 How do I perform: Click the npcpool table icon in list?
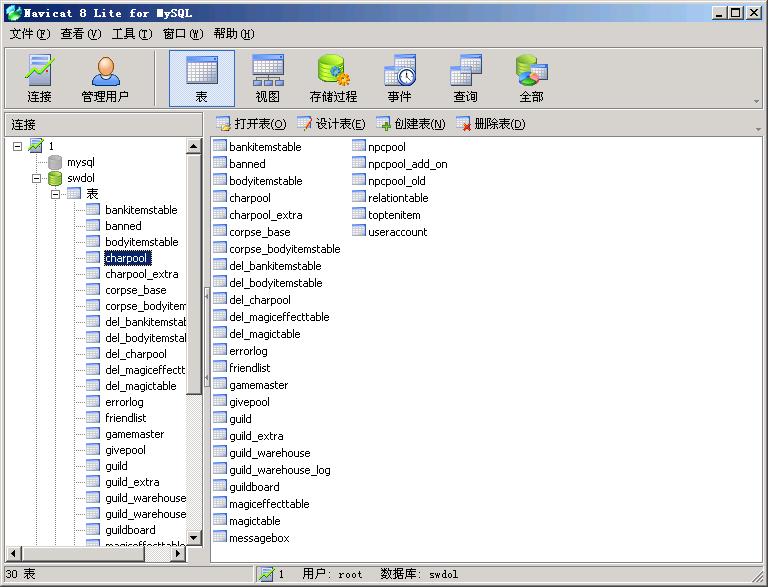click(x=359, y=146)
